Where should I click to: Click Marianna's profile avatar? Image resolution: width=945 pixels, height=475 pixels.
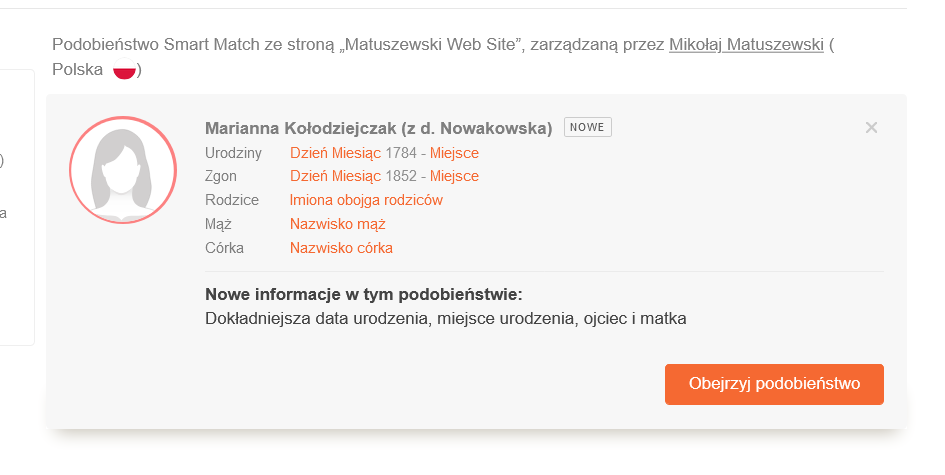(x=122, y=169)
